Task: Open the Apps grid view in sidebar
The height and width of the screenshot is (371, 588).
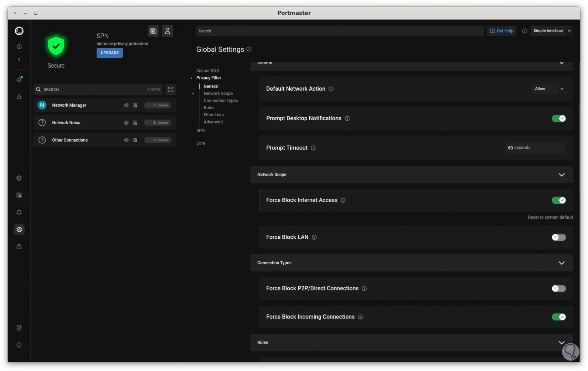Action: [x=19, y=195]
